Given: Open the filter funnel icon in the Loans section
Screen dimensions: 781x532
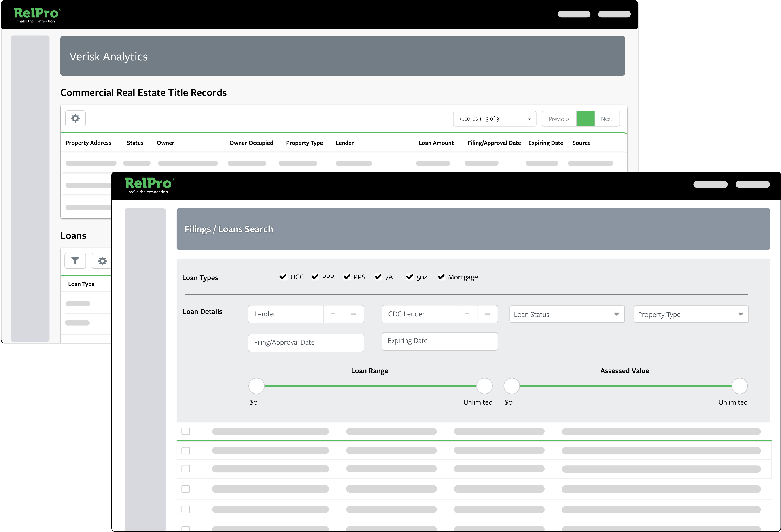Looking at the screenshot, I should [x=75, y=261].
